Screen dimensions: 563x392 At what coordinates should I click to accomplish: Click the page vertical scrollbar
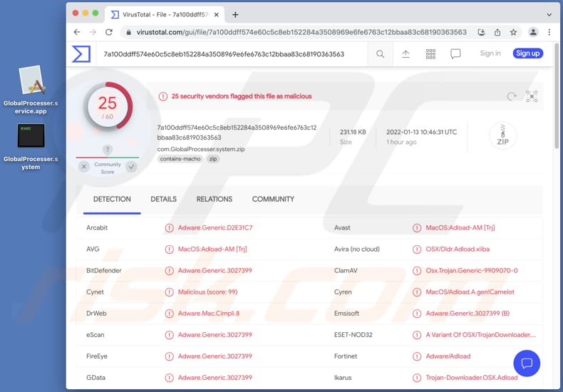tap(557, 107)
